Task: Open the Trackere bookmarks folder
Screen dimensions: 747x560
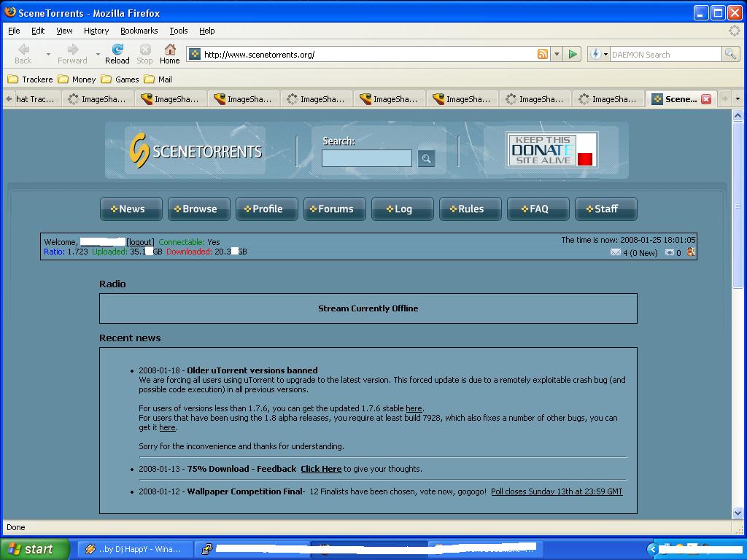Action: point(30,79)
